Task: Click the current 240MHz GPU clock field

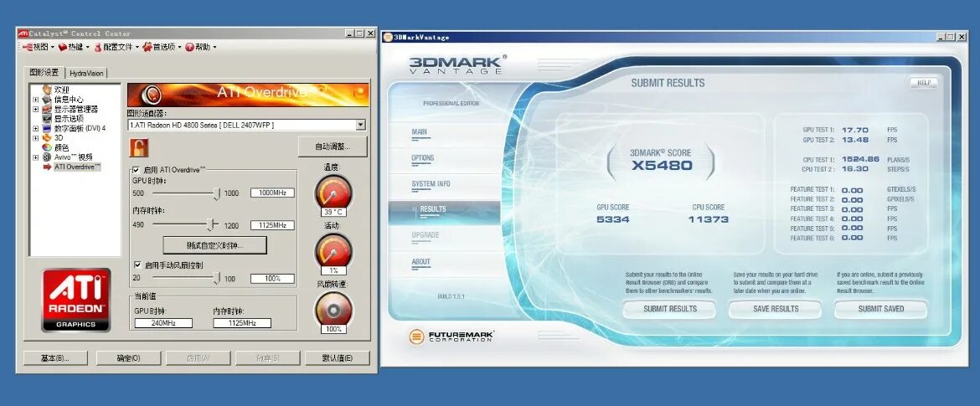Action: [163, 323]
